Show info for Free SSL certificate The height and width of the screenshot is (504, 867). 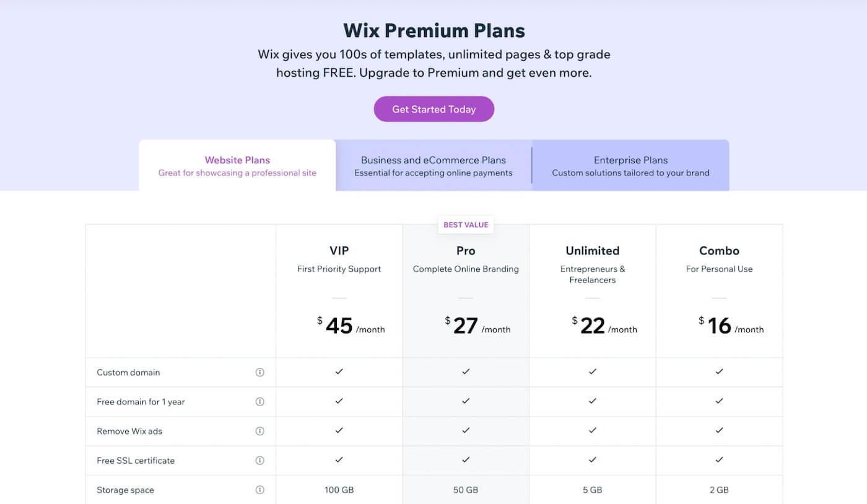click(260, 461)
